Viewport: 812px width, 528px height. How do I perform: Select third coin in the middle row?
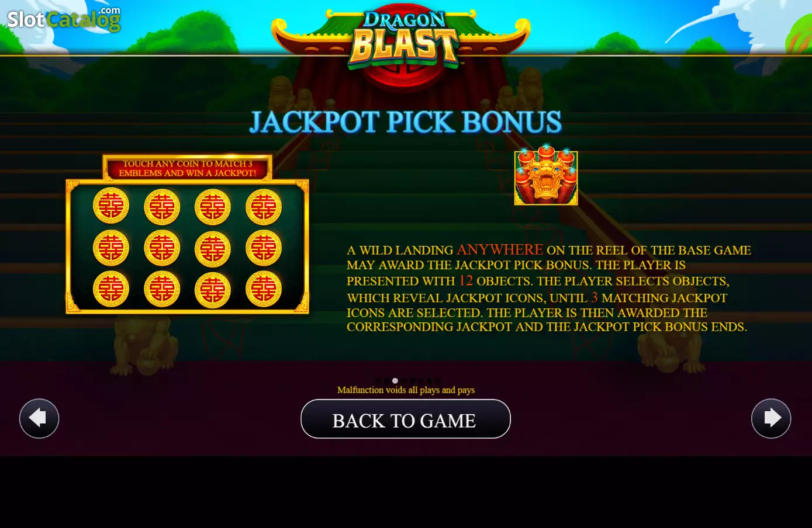click(213, 248)
